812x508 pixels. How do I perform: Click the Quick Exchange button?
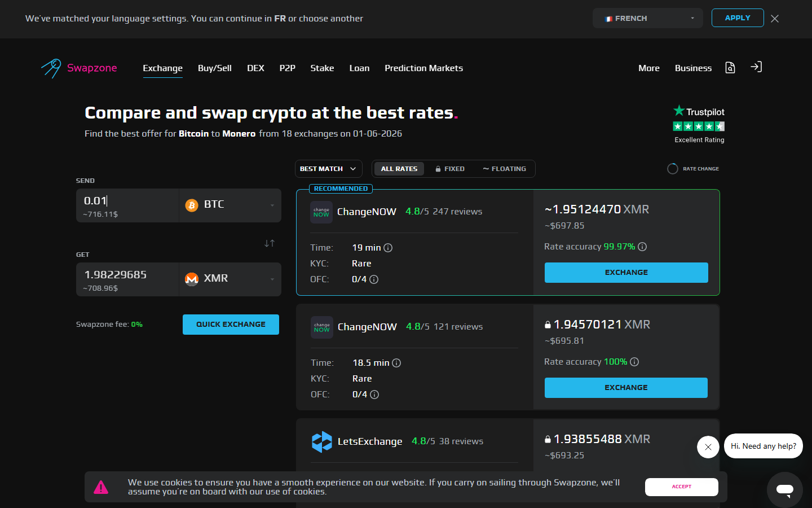point(231,325)
